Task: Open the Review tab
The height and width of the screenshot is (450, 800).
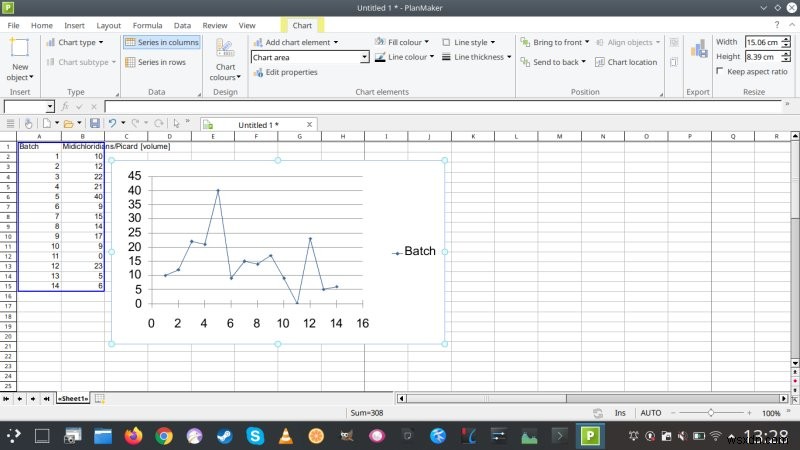Action: coord(215,26)
